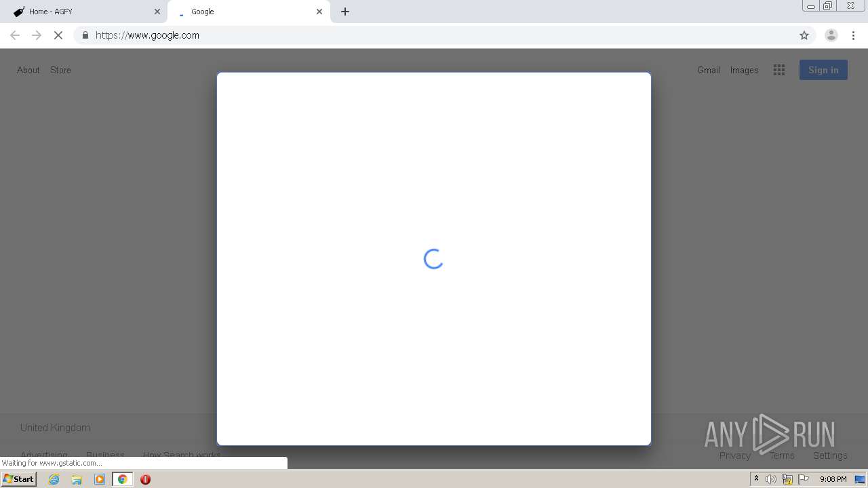Click the Sign in button
Screen dimensions: 868x488
pos(823,70)
